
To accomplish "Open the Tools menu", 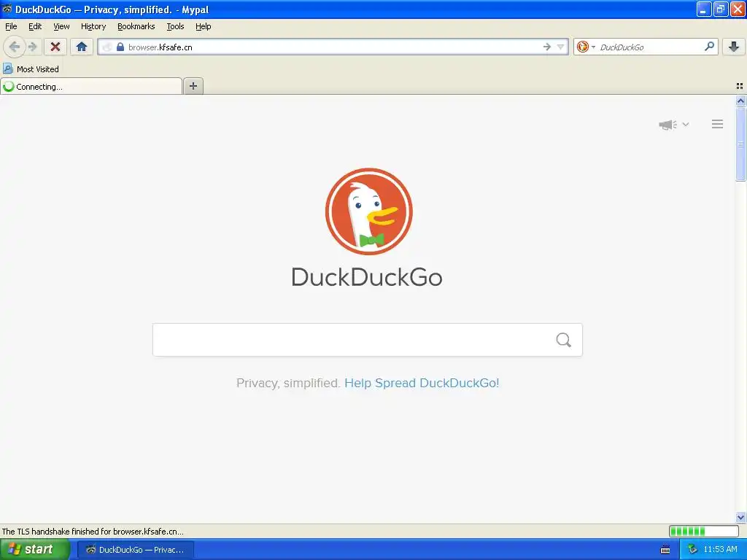I will click(x=175, y=26).
